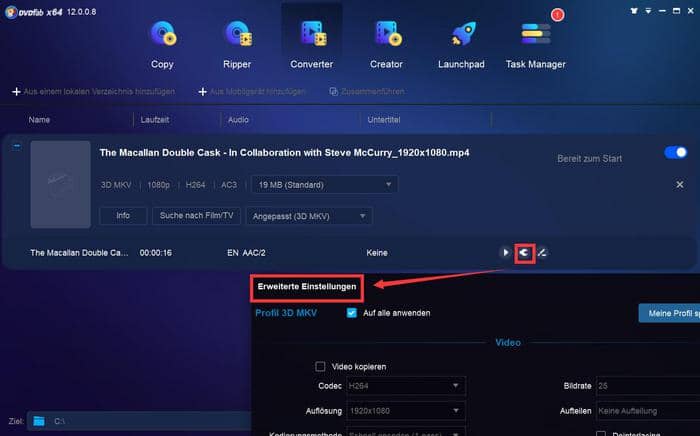Switch to the Ripper module
Viewport: 700px width, 436px height.
point(237,44)
